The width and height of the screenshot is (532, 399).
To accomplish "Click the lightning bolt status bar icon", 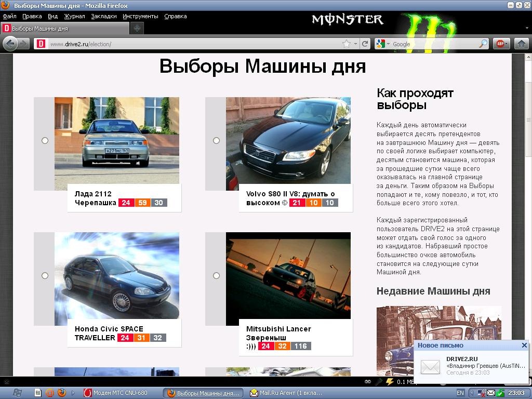I will click(x=390, y=382).
